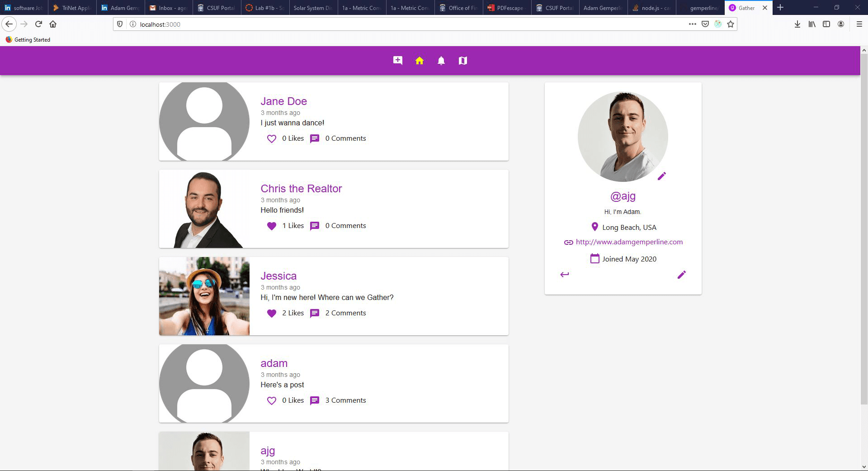The width and height of the screenshot is (868, 471).
Task: Open the notifications bell
Action: (x=441, y=61)
